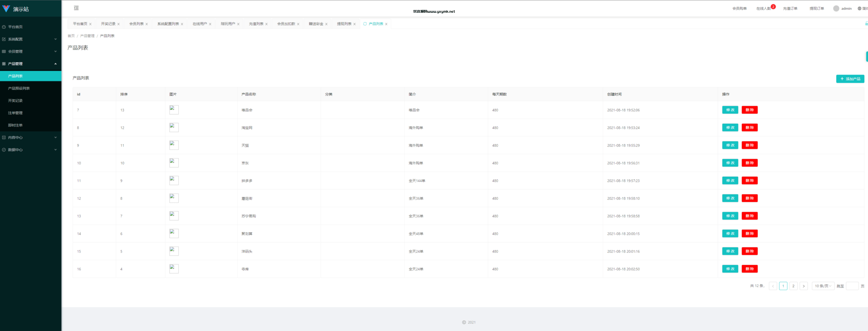Click the 演示站 logo icon
868x331 pixels.
6,8
